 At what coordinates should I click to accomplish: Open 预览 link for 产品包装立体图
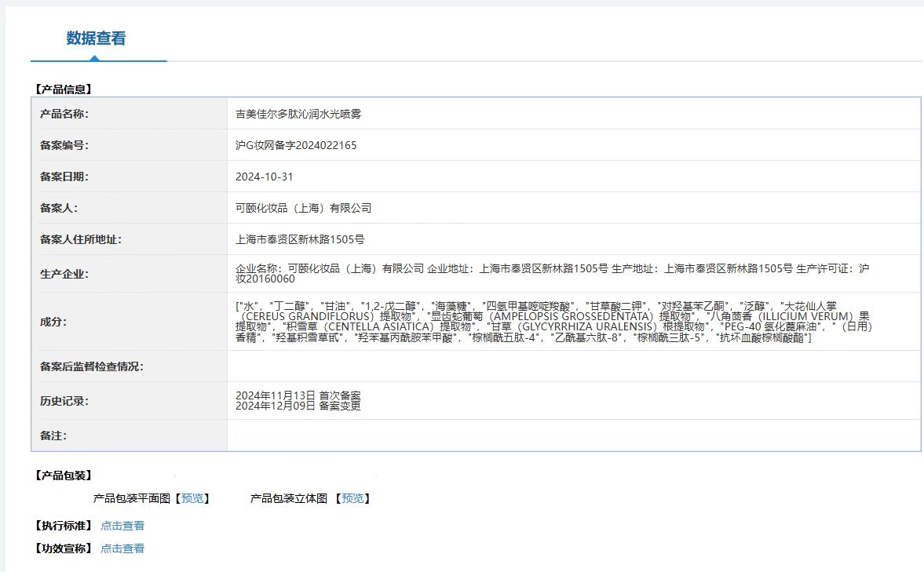352,498
